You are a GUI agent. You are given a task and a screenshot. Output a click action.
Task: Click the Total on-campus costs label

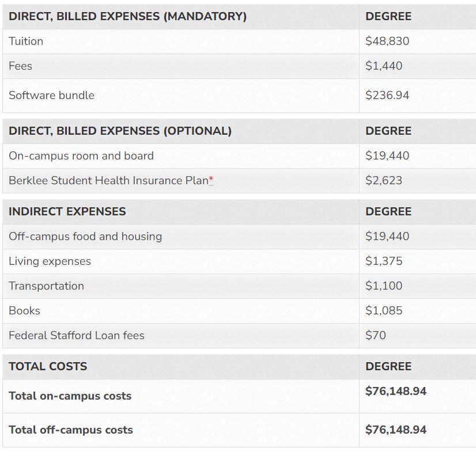(70, 396)
